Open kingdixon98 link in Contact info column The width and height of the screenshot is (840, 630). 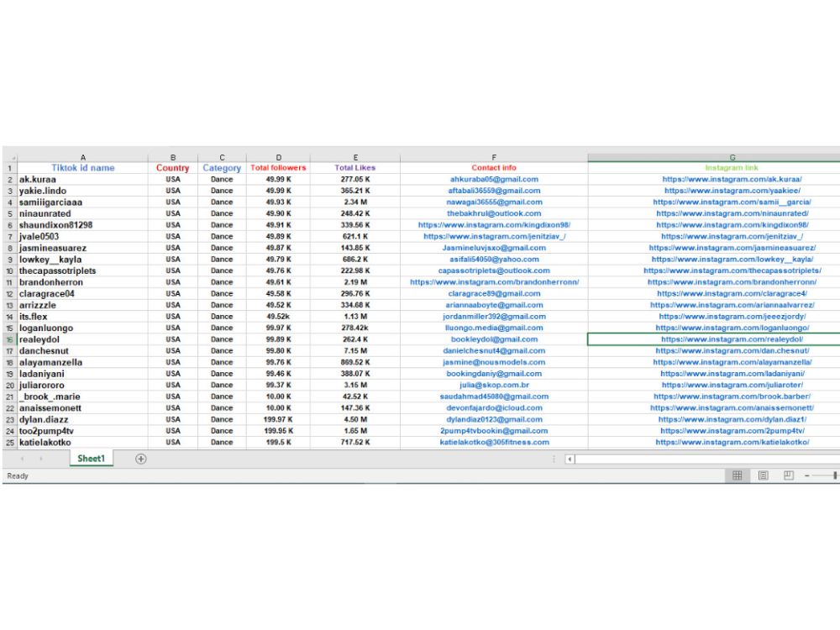point(494,225)
